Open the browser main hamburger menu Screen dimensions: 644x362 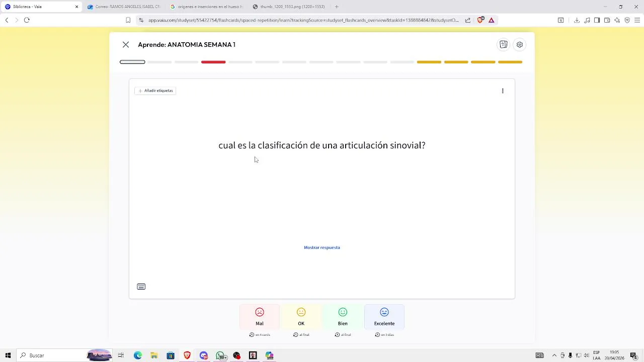coord(637,20)
